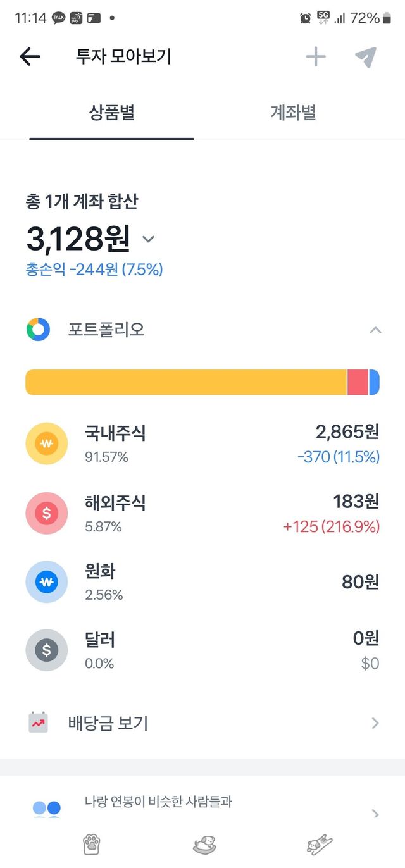Tap the stretching dog icon at bottom
This screenshot has height=868, width=405.
[320, 845]
